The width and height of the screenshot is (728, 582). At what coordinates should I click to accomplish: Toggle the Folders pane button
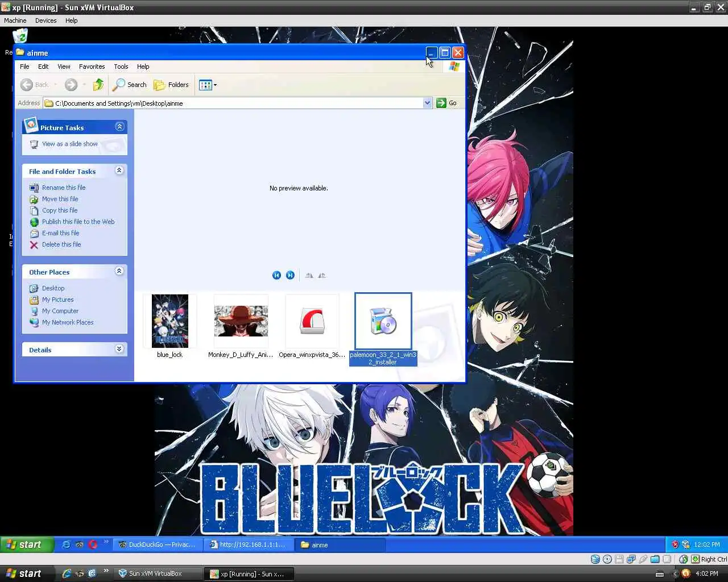pos(171,85)
